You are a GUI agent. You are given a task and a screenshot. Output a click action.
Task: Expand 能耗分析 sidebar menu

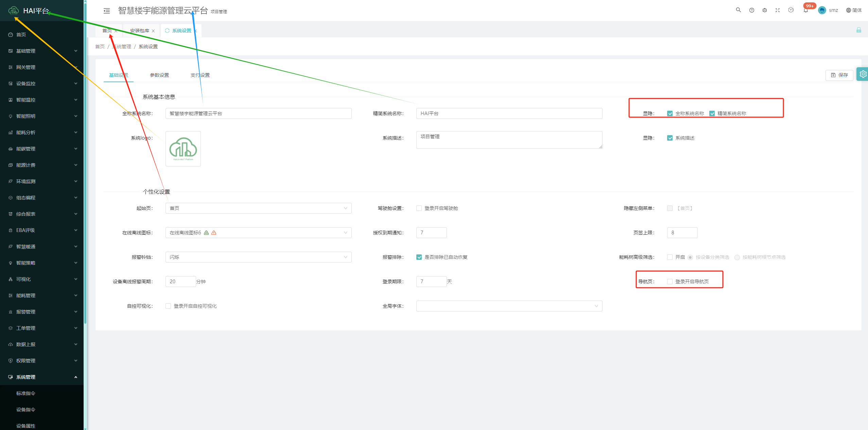(x=42, y=132)
